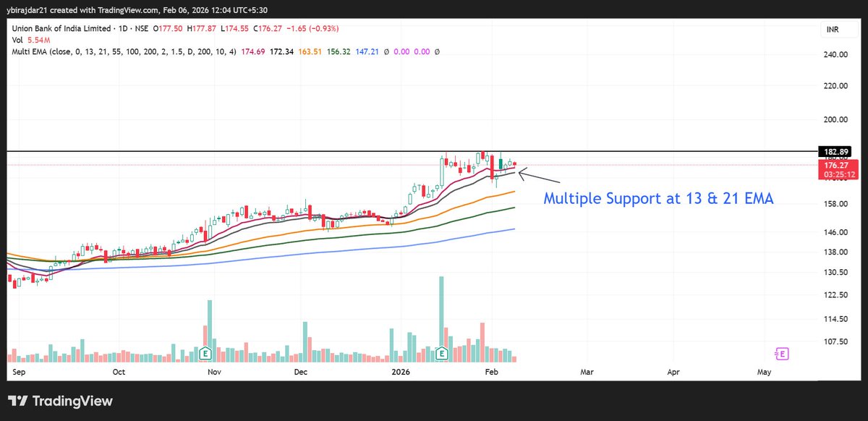Click the 182.89 horizontal line price label
Image resolution: width=868 pixels, height=421 pixels.
[x=834, y=151]
